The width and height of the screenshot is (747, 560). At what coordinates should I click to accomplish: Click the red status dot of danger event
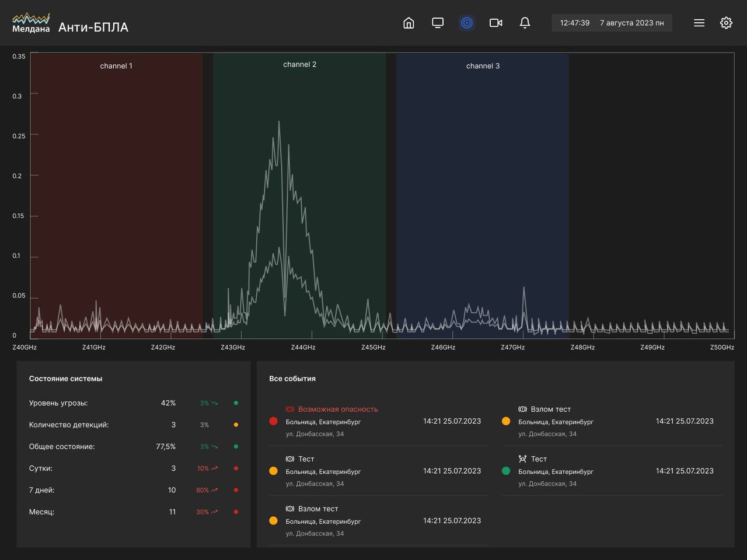click(273, 421)
